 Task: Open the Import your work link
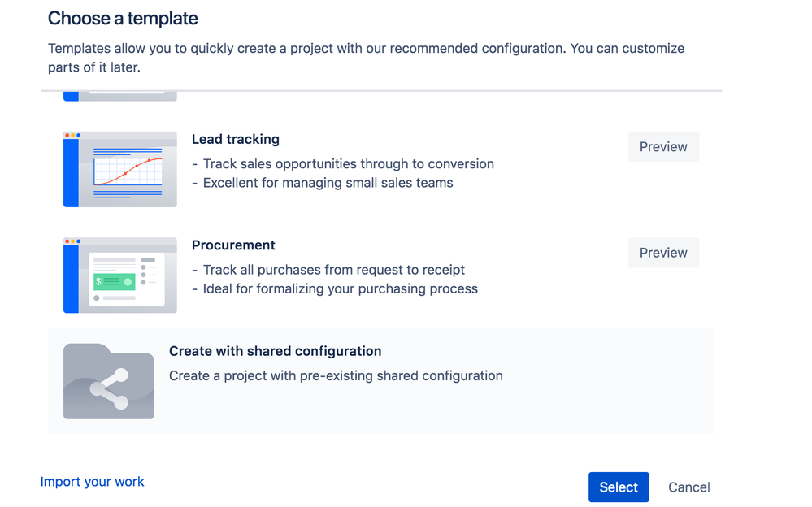[92, 482]
